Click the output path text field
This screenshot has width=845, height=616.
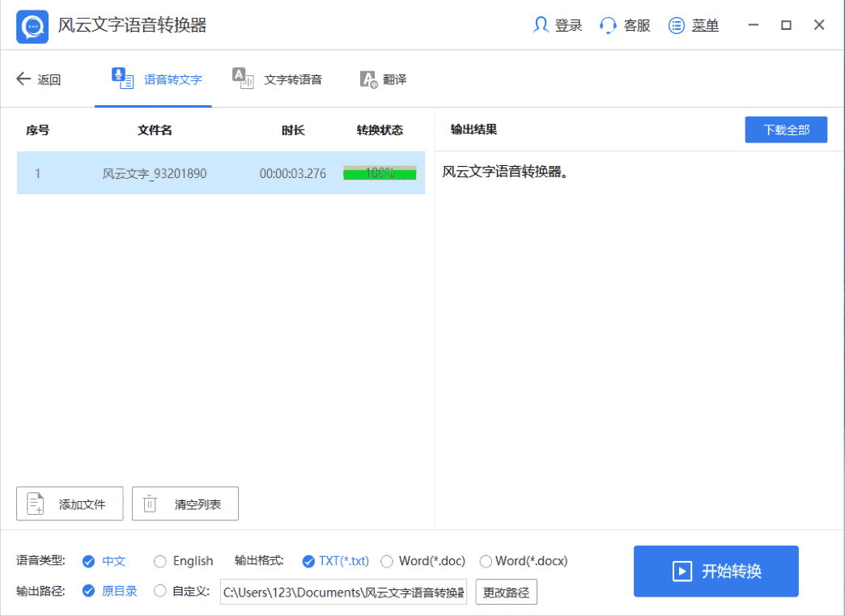343,592
